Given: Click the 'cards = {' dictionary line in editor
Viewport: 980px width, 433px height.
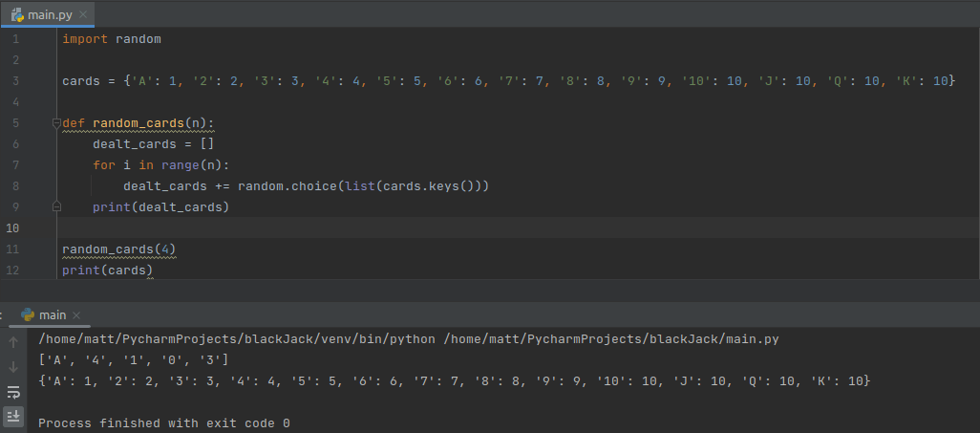Looking at the screenshot, I should tap(509, 81).
